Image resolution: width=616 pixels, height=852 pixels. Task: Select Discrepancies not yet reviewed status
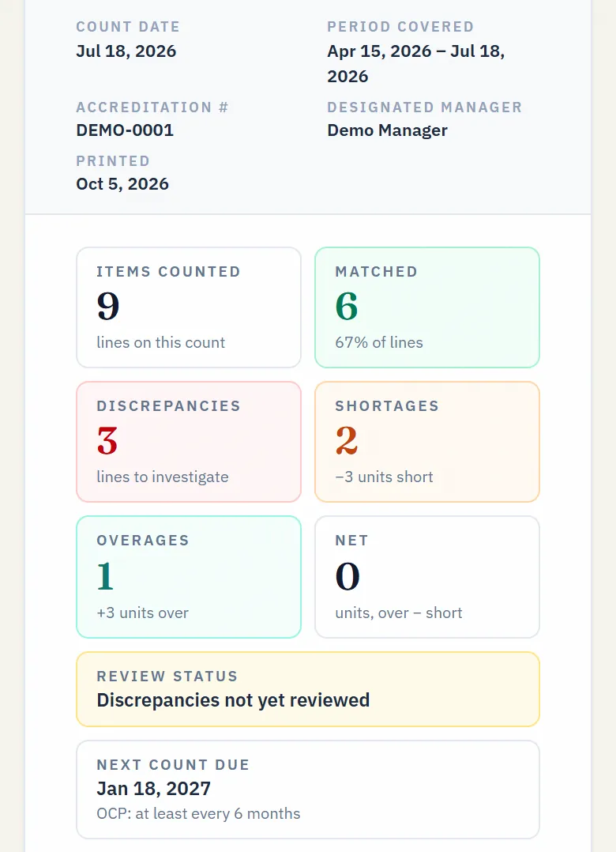pos(233,700)
